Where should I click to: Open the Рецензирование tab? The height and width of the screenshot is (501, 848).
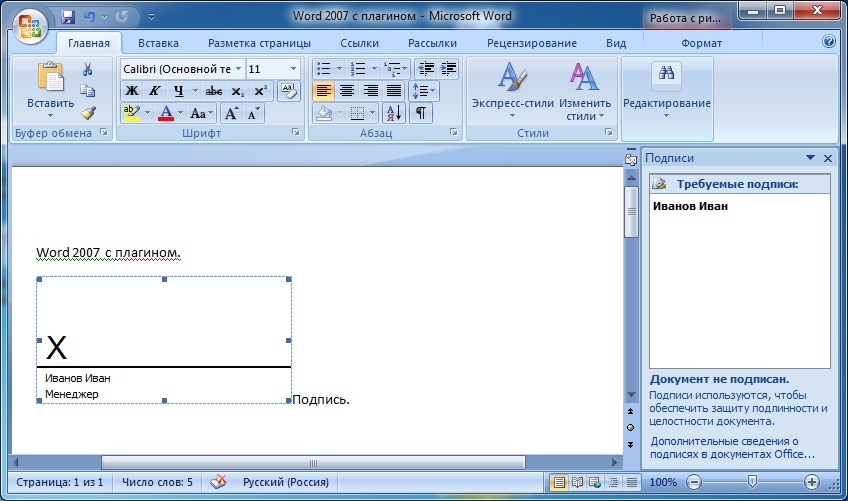click(532, 43)
